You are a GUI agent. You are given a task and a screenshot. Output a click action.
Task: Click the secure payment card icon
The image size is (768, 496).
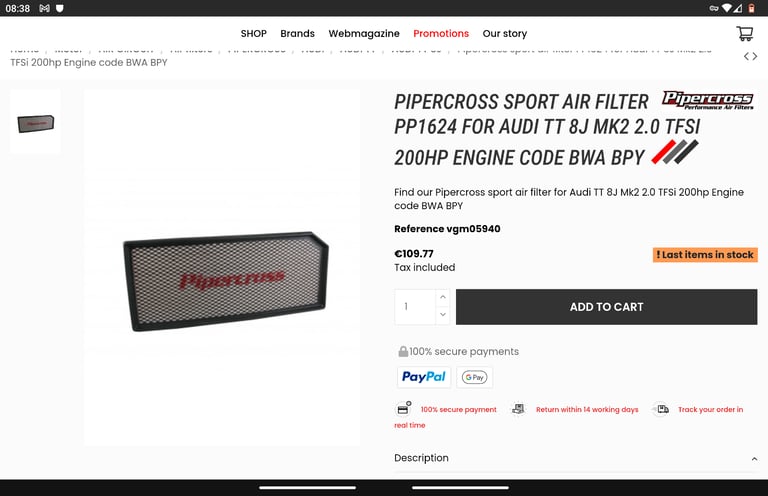403,409
